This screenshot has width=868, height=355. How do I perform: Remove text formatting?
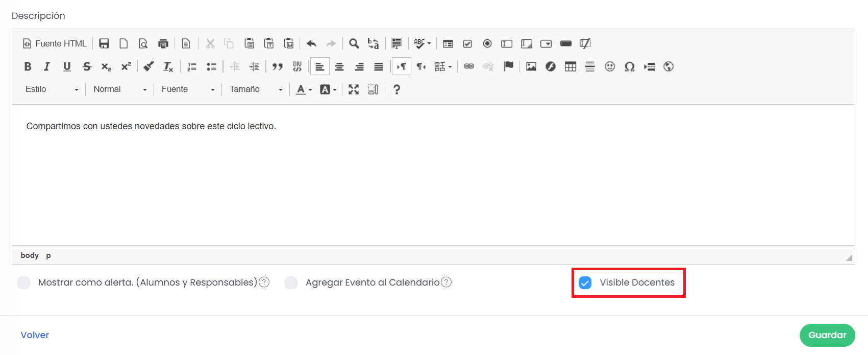pos(168,66)
